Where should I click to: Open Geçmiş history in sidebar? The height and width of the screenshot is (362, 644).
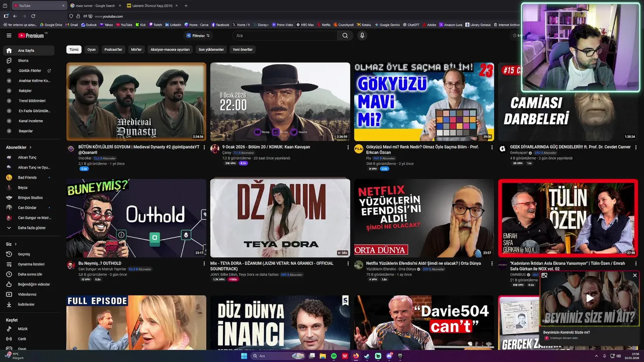[x=29, y=254]
